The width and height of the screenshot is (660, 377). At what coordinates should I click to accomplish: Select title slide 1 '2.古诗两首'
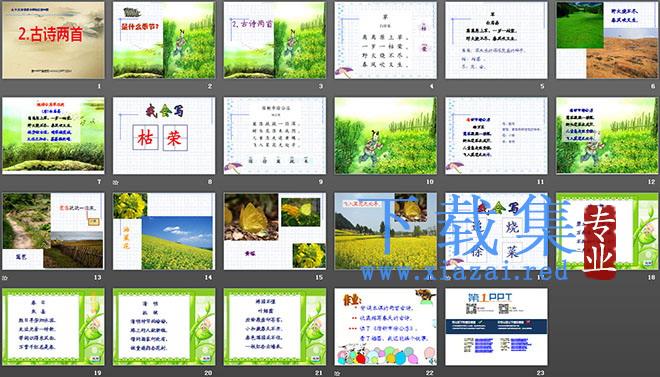53,40
